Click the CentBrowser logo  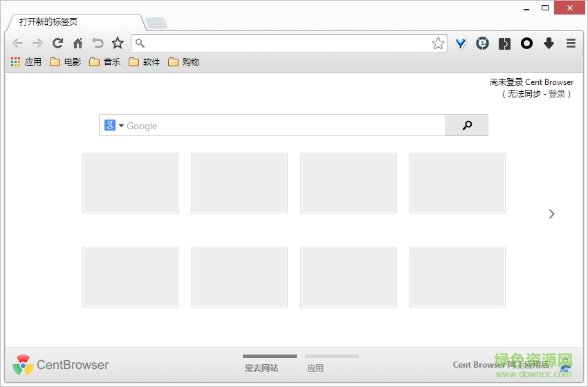(60, 365)
